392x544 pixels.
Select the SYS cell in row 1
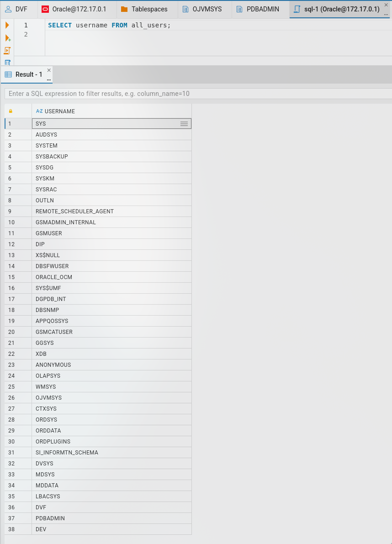[x=111, y=123]
